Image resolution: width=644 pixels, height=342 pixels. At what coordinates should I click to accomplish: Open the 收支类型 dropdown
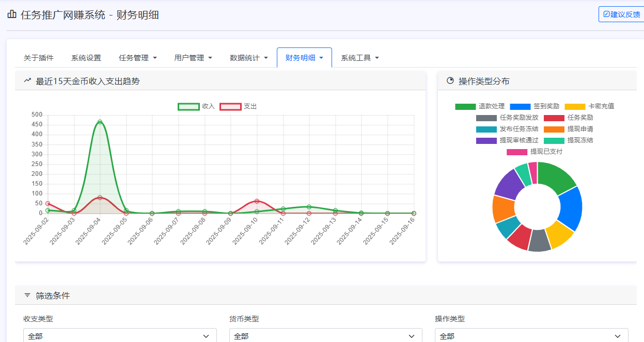click(120, 335)
